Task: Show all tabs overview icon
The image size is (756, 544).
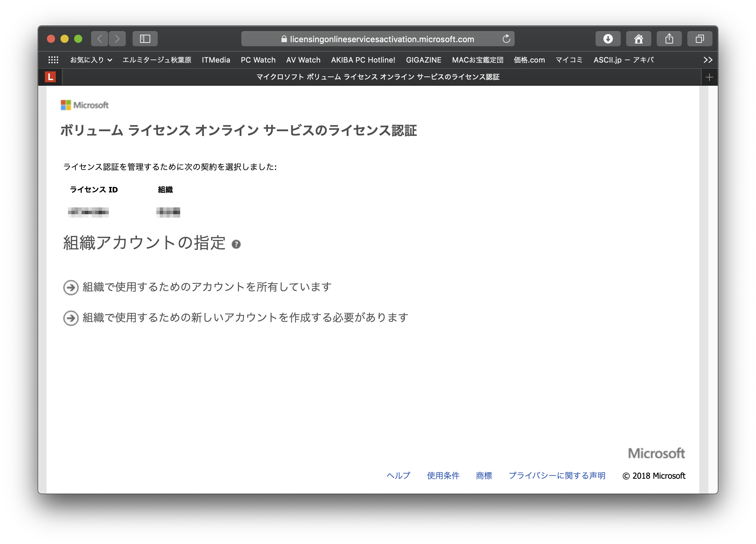Action: [700, 39]
